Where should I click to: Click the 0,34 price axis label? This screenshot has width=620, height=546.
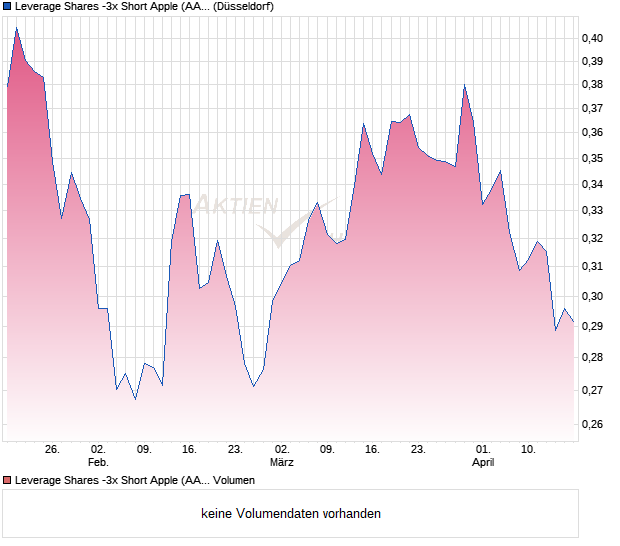pos(592,184)
